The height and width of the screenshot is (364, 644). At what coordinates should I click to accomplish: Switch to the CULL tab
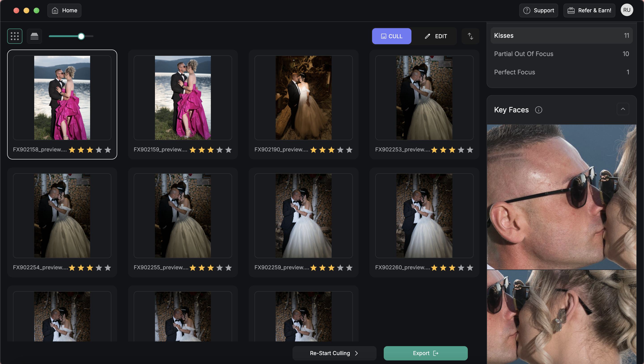tap(392, 36)
